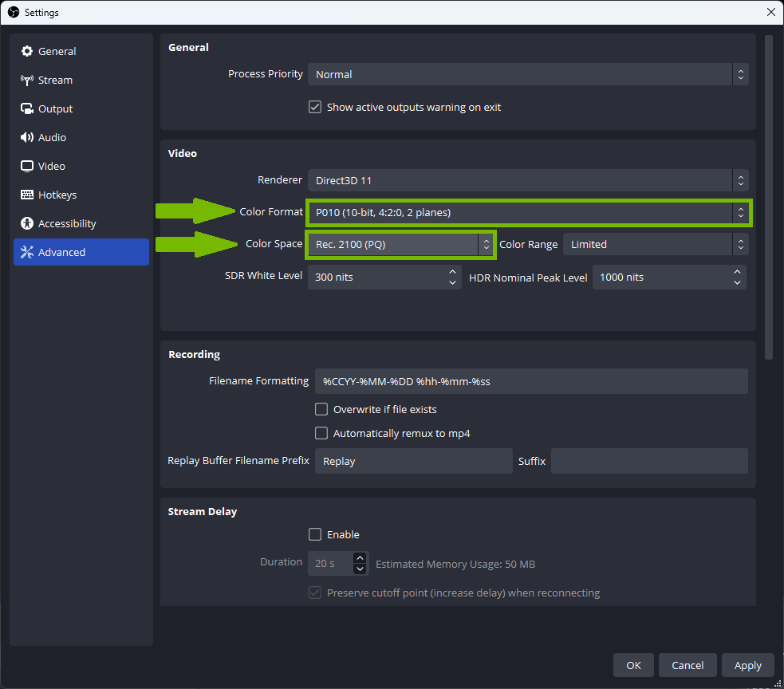Click the Stream antenna icon

[x=27, y=80]
